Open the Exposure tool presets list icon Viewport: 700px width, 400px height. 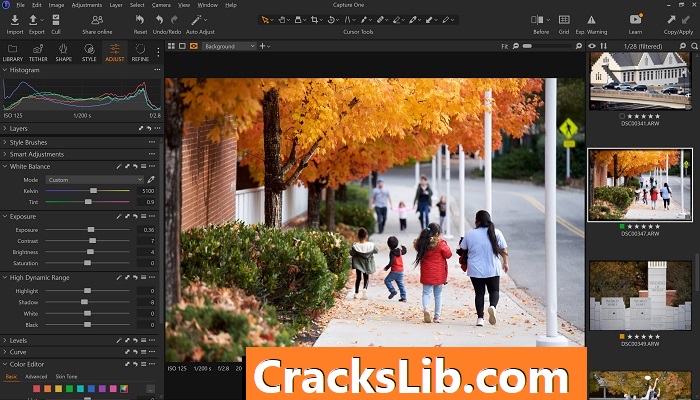pos(143,217)
